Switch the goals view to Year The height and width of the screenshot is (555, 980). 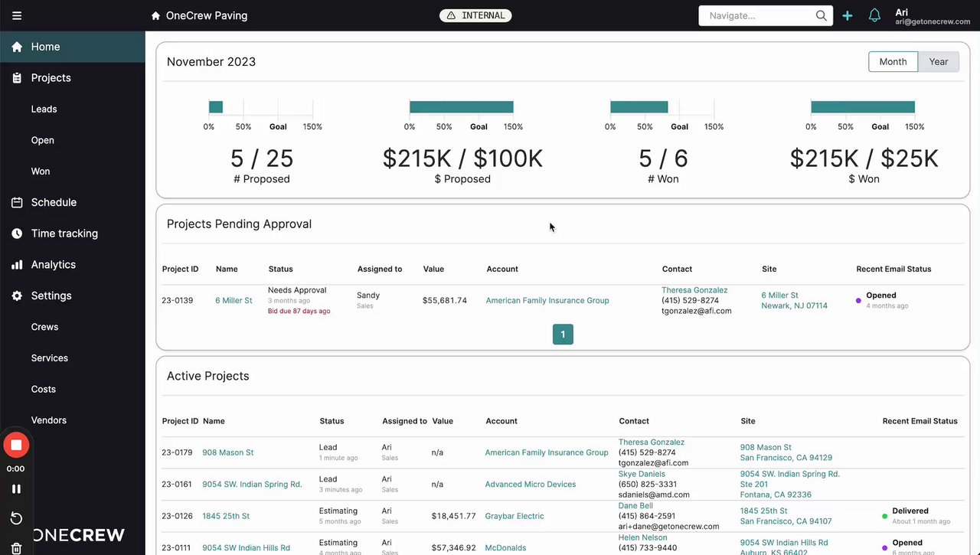click(x=939, y=62)
